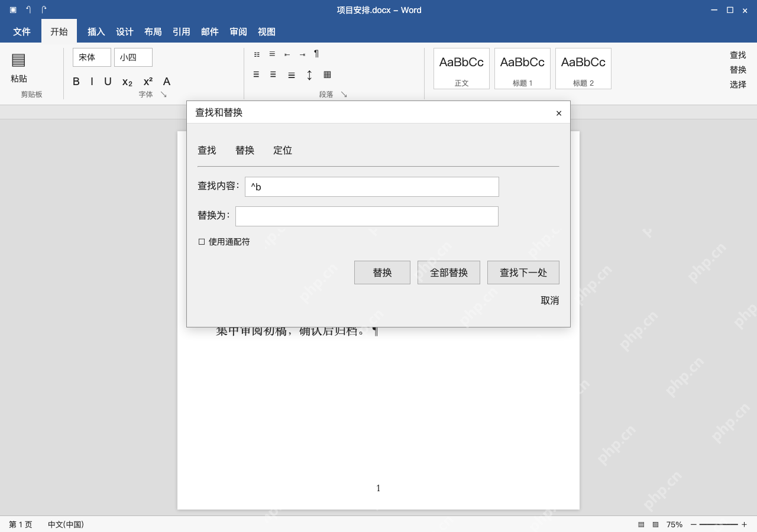
Task: Click the 查找下一处 button
Action: tap(523, 273)
